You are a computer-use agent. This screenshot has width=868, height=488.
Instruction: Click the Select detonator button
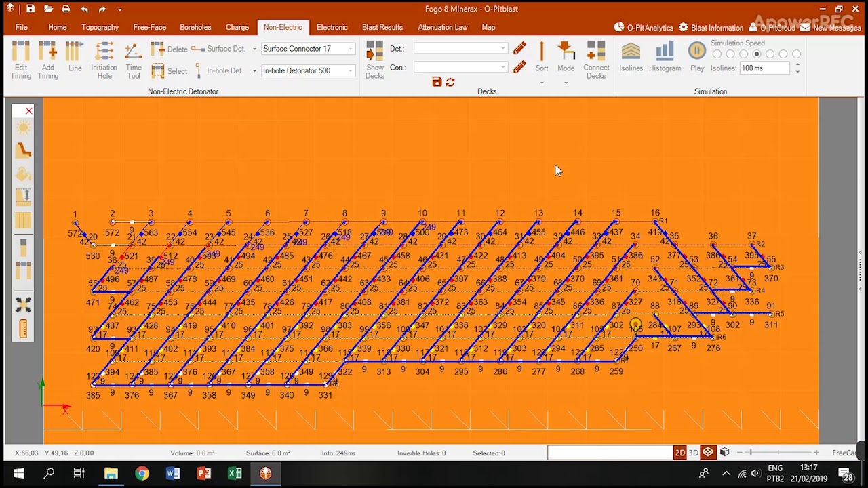click(x=170, y=70)
